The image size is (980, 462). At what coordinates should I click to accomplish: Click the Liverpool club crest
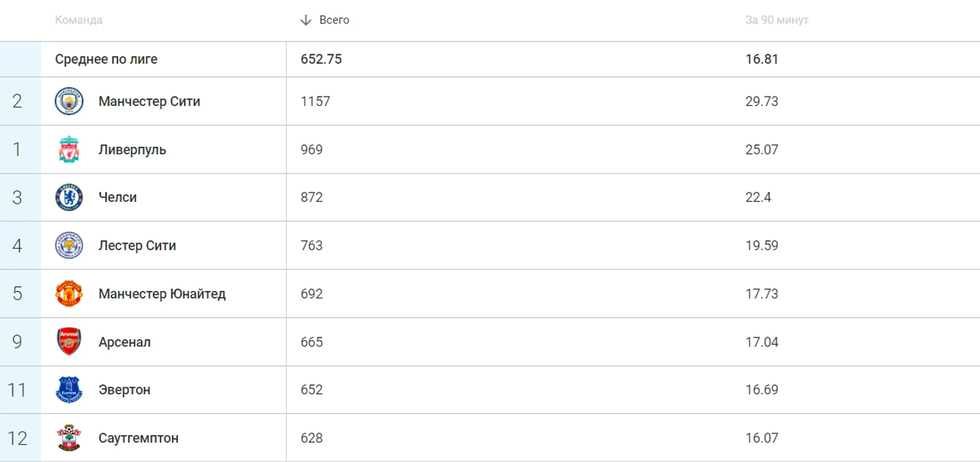point(69,150)
